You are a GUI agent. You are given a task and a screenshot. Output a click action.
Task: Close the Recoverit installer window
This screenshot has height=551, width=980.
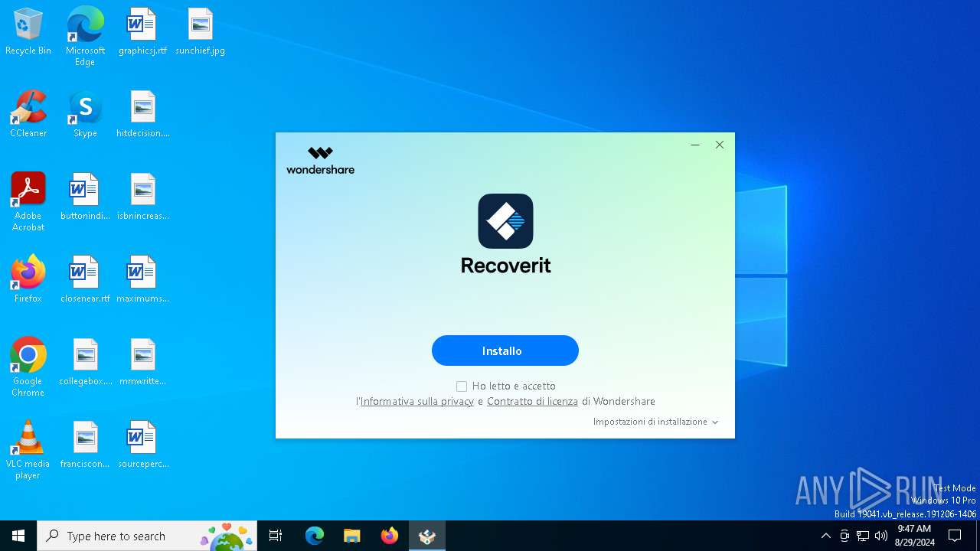point(720,145)
